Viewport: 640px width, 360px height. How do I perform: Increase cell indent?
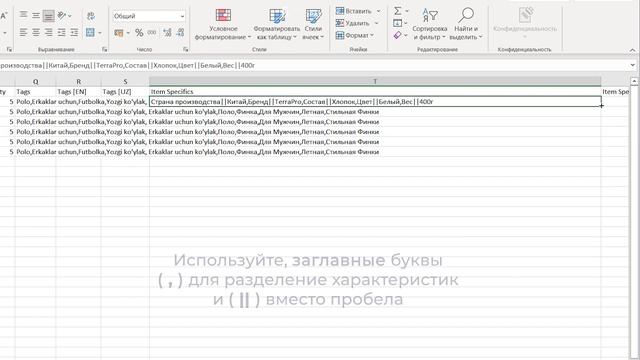pyautogui.click(x=74, y=32)
